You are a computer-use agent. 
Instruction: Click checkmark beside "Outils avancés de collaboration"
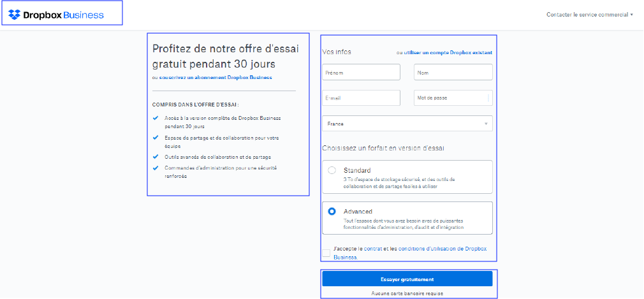[156, 156]
